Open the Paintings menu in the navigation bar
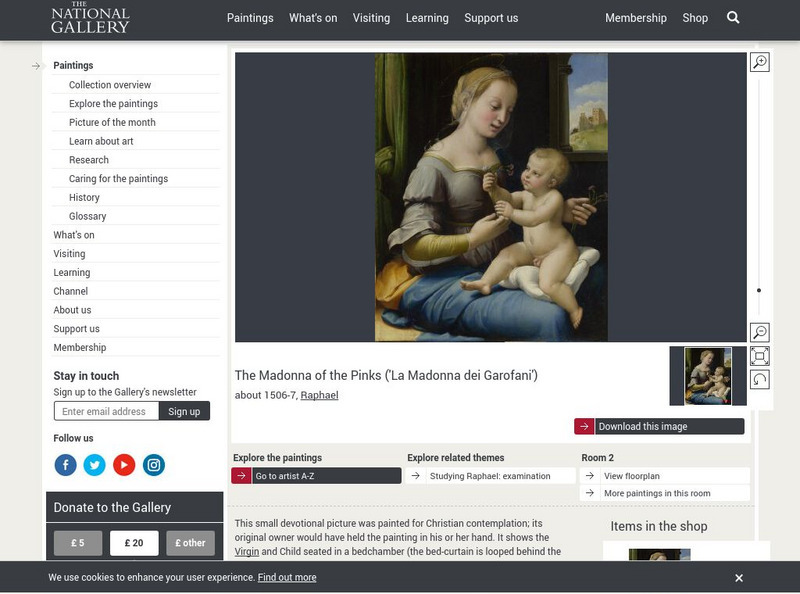This screenshot has height=594, width=800. pos(253,18)
